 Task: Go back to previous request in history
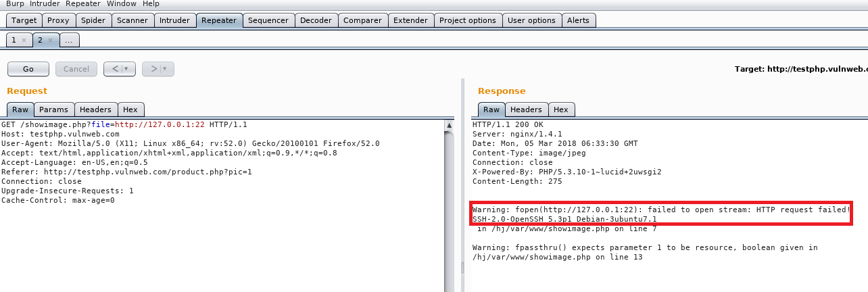[115, 69]
